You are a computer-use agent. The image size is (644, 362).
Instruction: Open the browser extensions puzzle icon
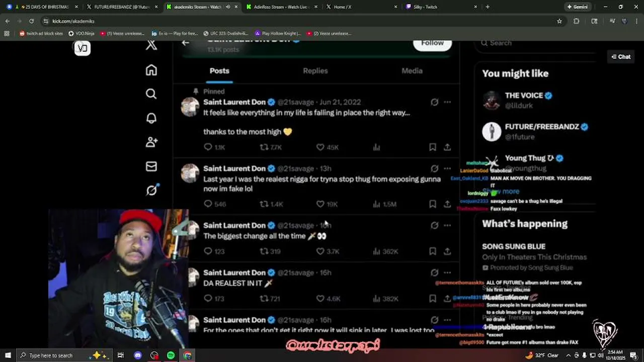(x=576, y=21)
